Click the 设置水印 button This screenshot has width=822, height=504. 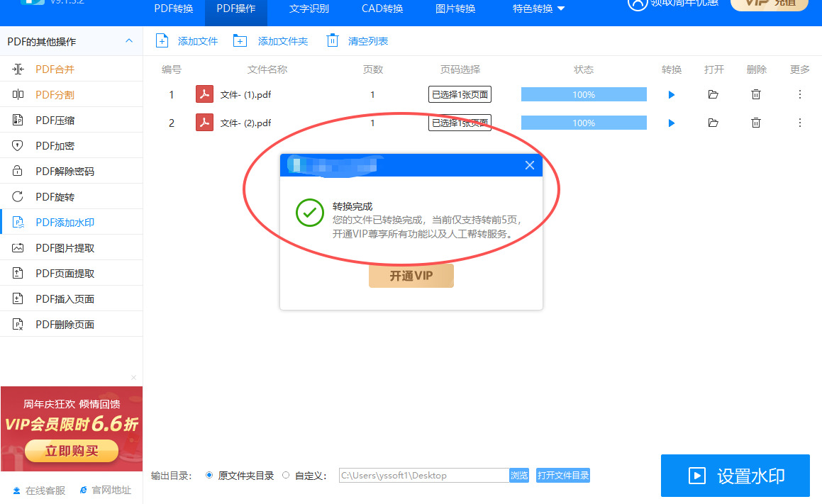coord(735,476)
